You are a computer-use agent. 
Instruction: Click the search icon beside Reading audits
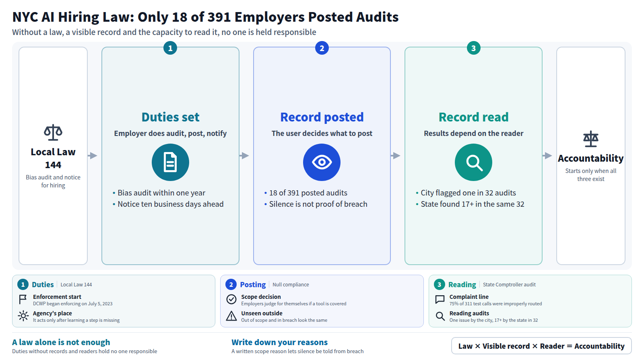[440, 316]
